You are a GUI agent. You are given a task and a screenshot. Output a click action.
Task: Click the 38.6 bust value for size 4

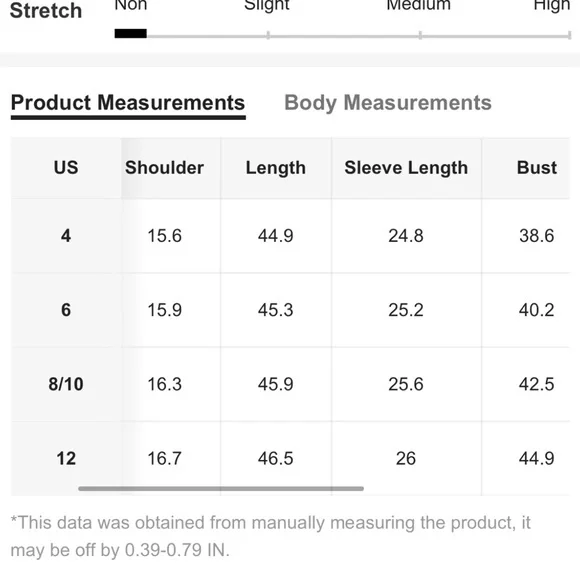(537, 236)
